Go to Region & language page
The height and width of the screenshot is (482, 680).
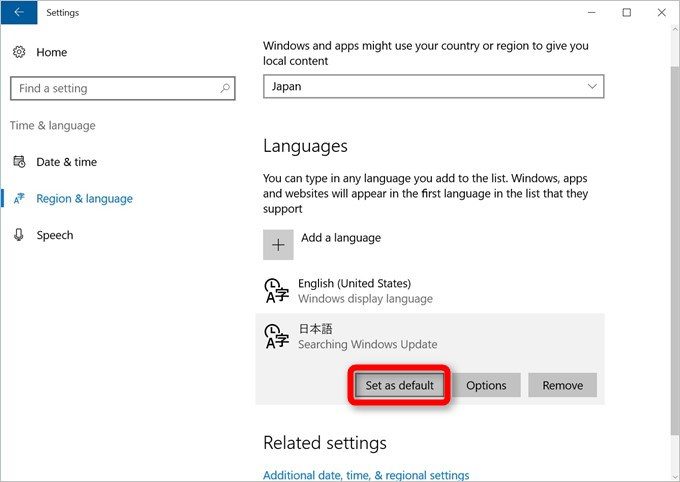[84, 199]
